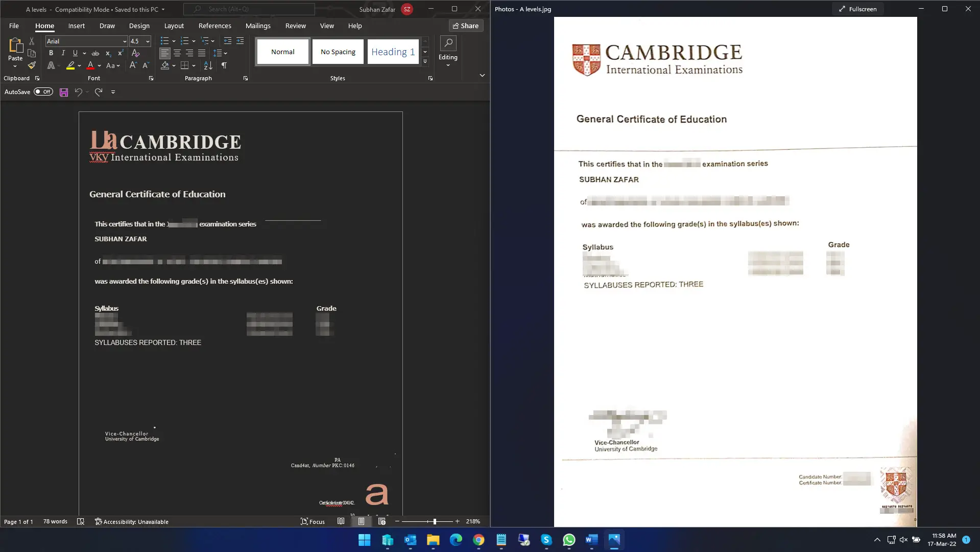
Task: Click the Text Effects outlined A icon
Action: click(51, 65)
